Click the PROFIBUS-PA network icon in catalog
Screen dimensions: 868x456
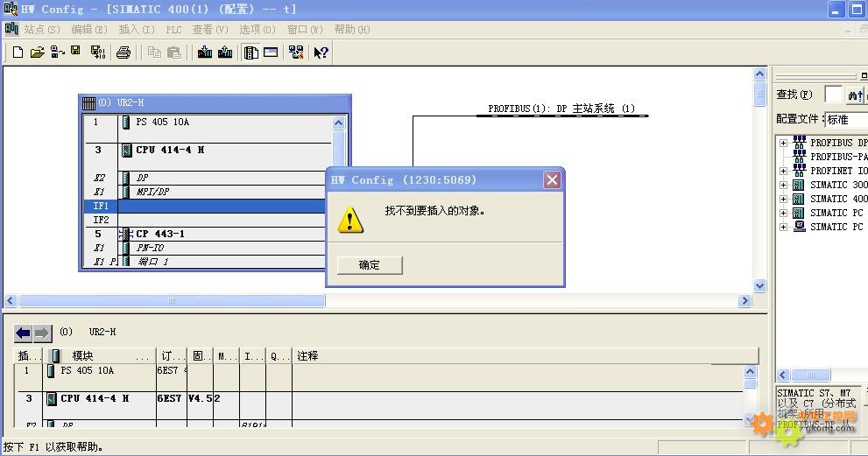click(x=799, y=157)
